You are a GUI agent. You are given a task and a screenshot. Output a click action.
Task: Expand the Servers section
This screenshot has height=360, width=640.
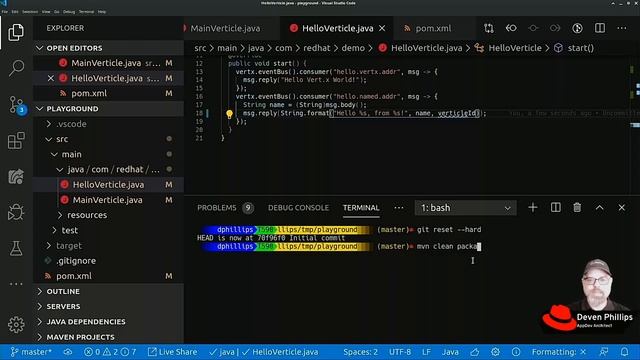click(x=109, y=306)
